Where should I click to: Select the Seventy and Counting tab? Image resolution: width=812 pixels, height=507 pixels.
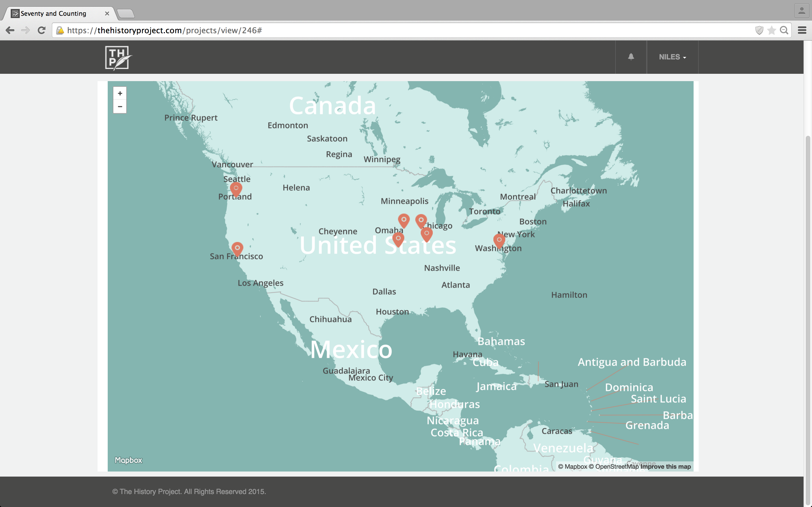(x=54, y=14)
